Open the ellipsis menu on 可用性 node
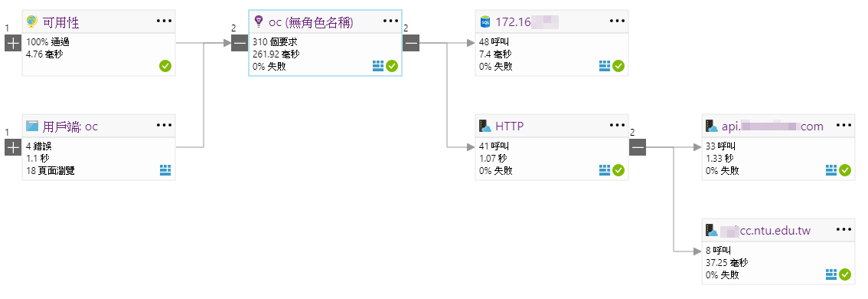The height and width of the screenshot is (299, 868). [x=165, y=21]
